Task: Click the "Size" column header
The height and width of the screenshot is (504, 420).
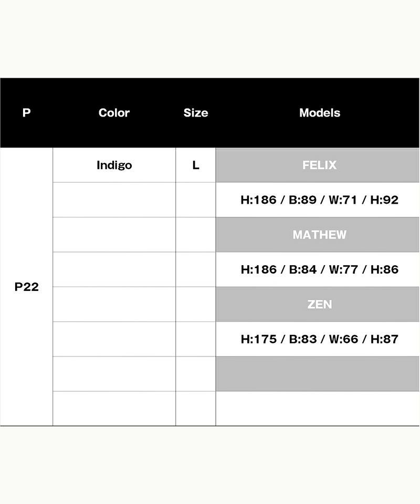Action: pos(196,113)
